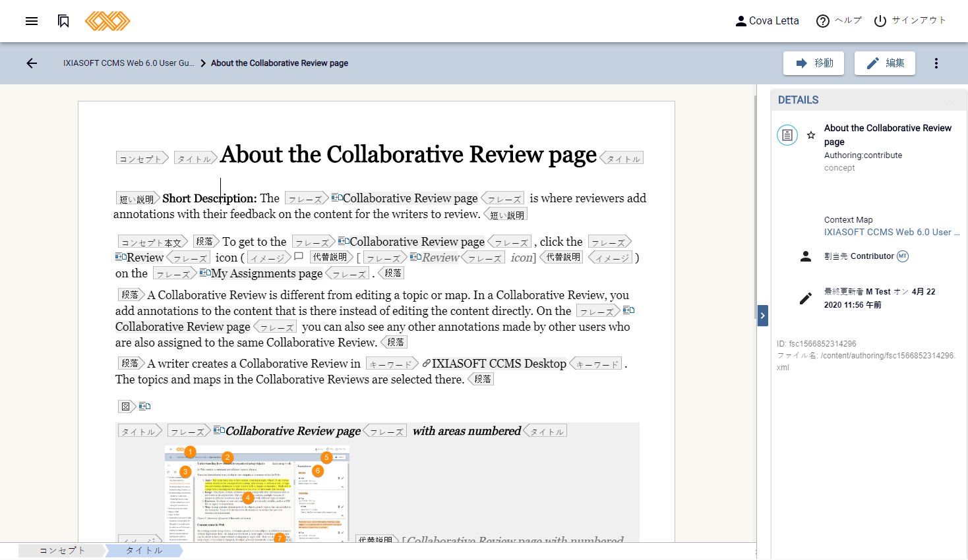Click the IXIASOFT orange logo

[x=107, y=21]
